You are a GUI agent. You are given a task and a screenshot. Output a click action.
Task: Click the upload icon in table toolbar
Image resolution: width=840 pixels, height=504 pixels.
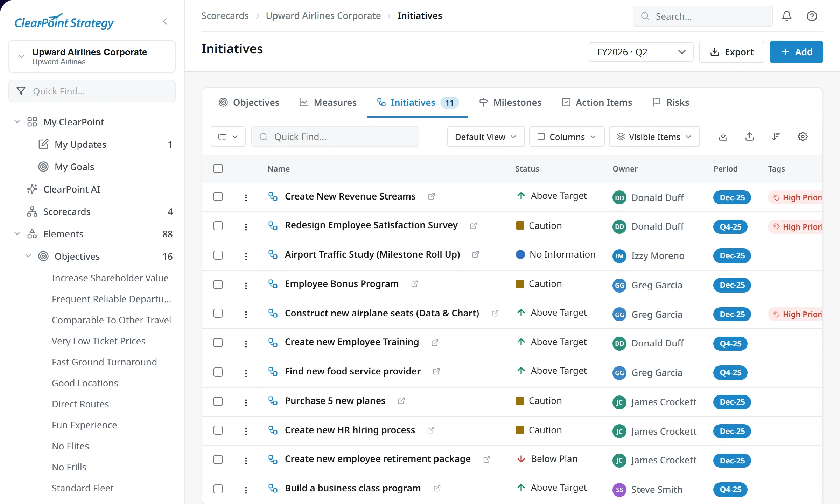[x=749, y=136]
